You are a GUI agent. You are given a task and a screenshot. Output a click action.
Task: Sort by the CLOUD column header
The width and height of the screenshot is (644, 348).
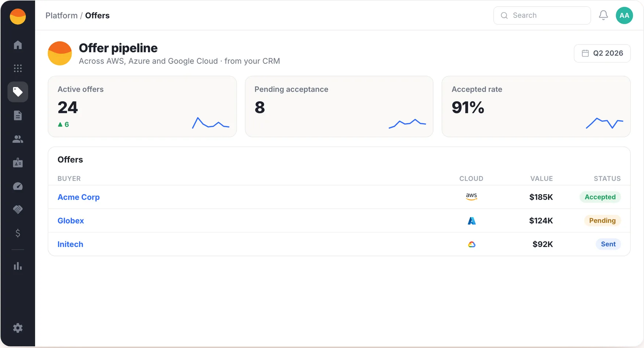click(x=471, y=178)
